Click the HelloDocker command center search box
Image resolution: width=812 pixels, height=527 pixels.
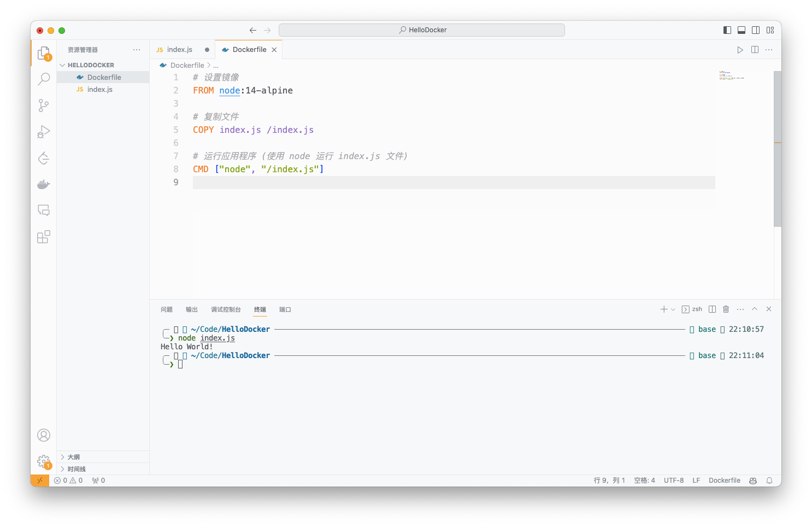[421, 30]
